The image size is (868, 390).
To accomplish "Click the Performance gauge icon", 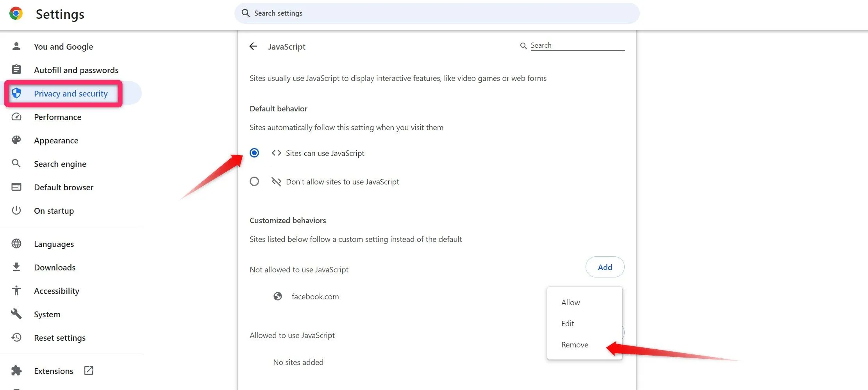I will click(x=16, y=116).
